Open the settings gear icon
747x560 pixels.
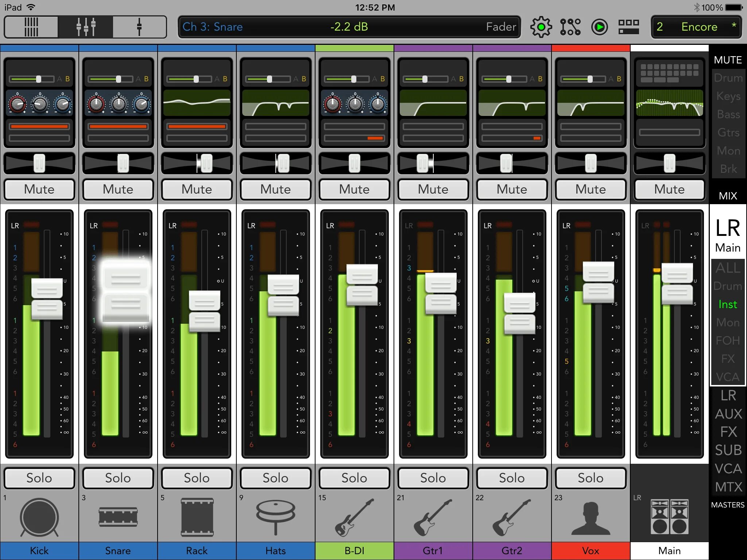coord(541,27)
